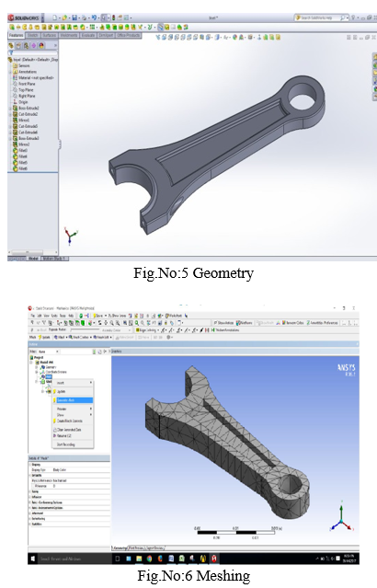Open the ConfigurationManager tab icon
Viewport: 377px width, 588px height.
click(x=26, y=45)
